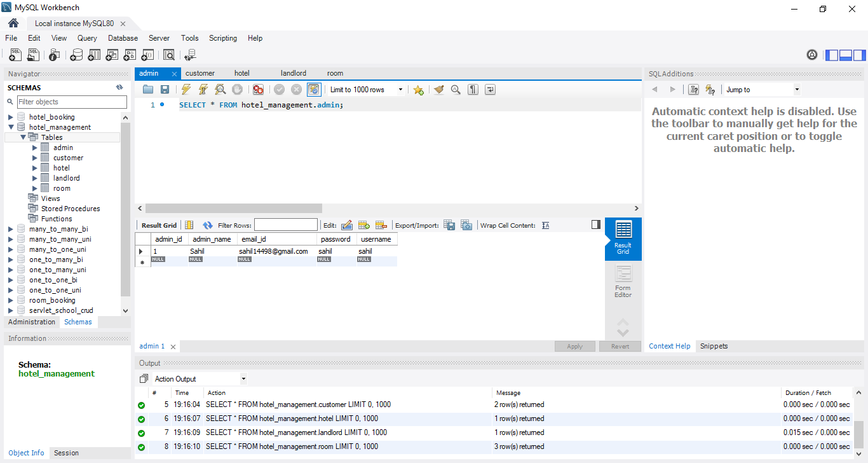Open the Form Editor view
The width and height of the screenshot is (868, 463).
tap(623, 281)
